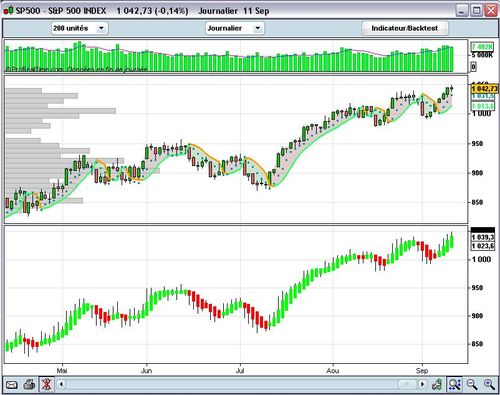
Task: Click the scrollbar left arrow
Action: click(61, 384)
